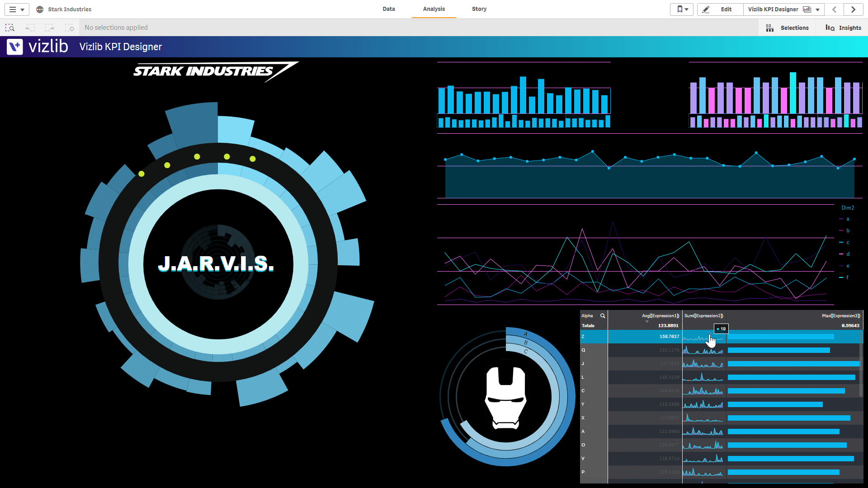This screenshot has height=488, width=868.
Task: Click the Edit sheet button
Action: 720,9
